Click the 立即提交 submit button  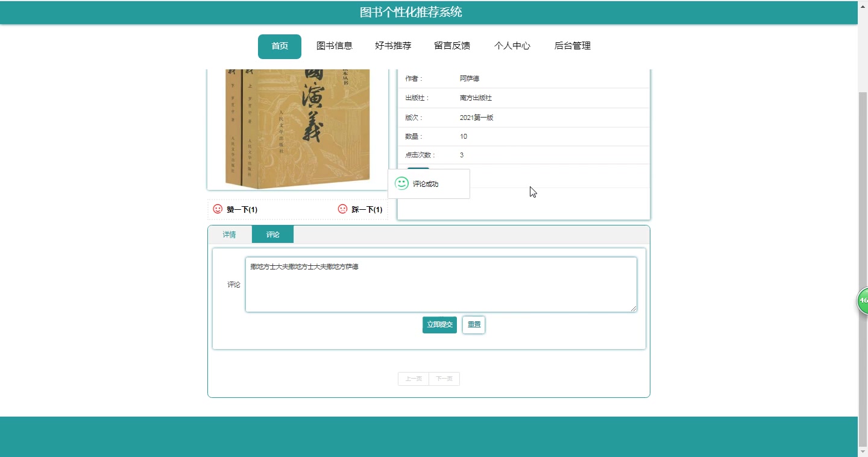pos(439,324)
